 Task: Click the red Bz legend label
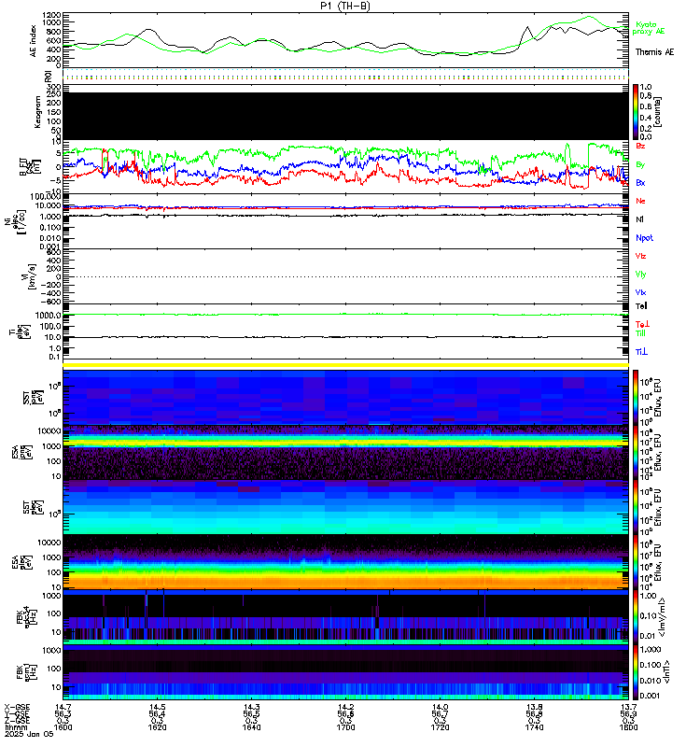pyautogui.click(x=640, y=146)
